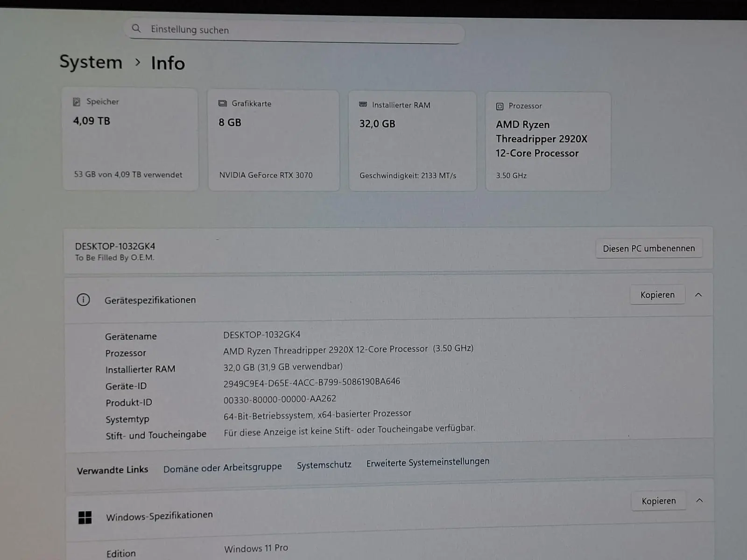
Task: Open Erweiterte Systemeinstellungen link
Action: point(428,462)
